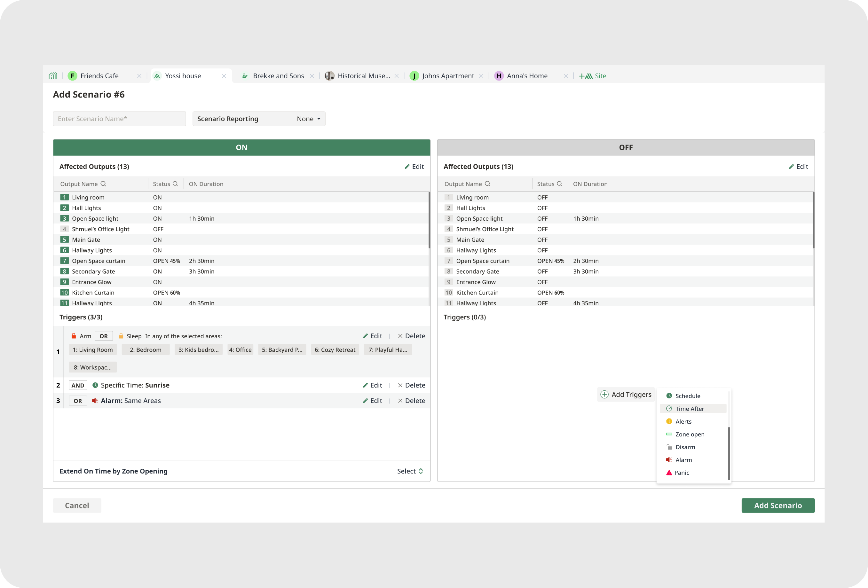The image size is (868, 588).
Task: Choose Disarm from trigger menu
Action: (x=692, y=447)
